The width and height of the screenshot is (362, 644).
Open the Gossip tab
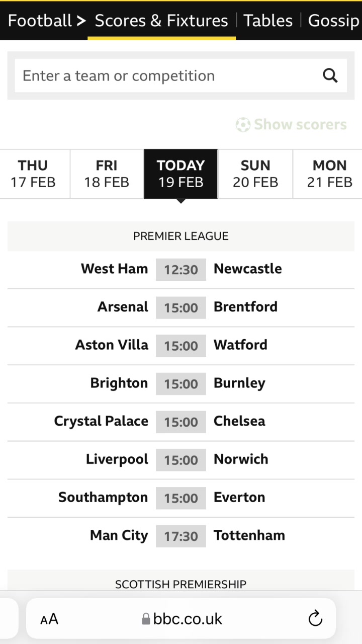click(333, 21)
